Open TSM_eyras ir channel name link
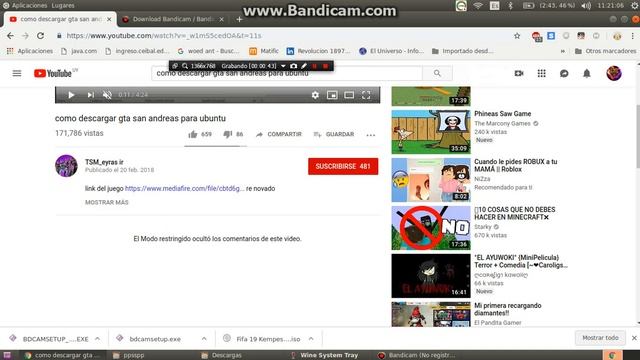Screen dimensions: 640x360 pyautogui.click(x=104, y=162)
